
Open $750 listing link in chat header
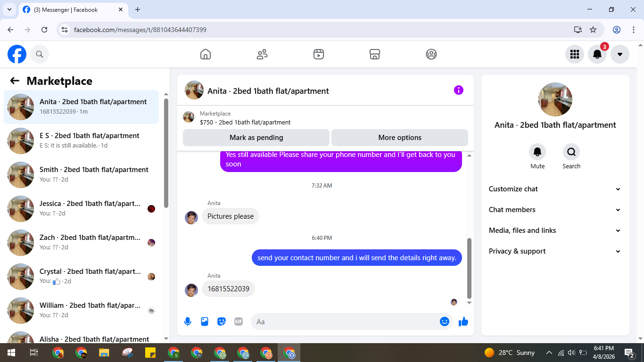point(245,122)
